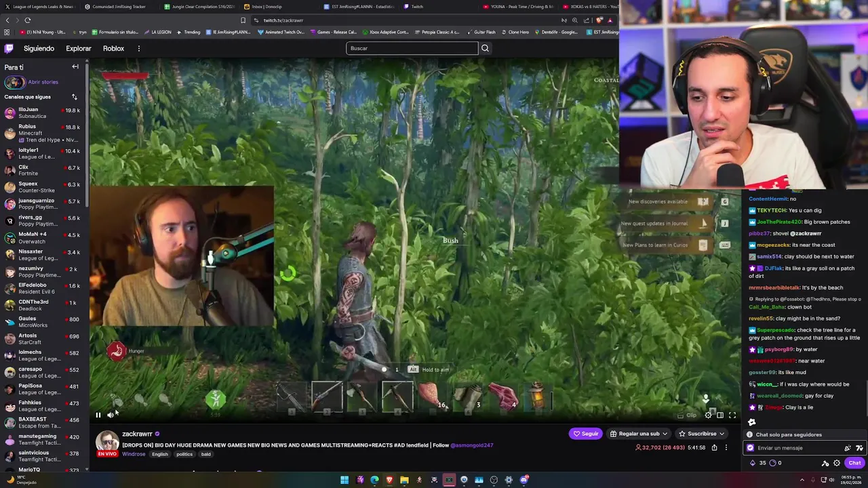Open Squeex Counter-Strike channel
The height and width of the screenshot is (488, 868).
click(43, 187)
